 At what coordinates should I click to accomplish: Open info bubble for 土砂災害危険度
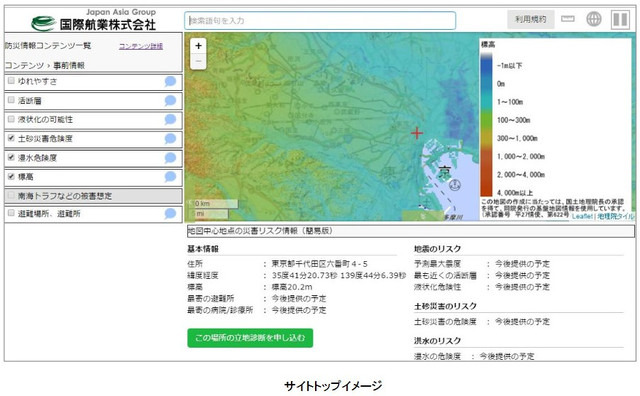170,138
